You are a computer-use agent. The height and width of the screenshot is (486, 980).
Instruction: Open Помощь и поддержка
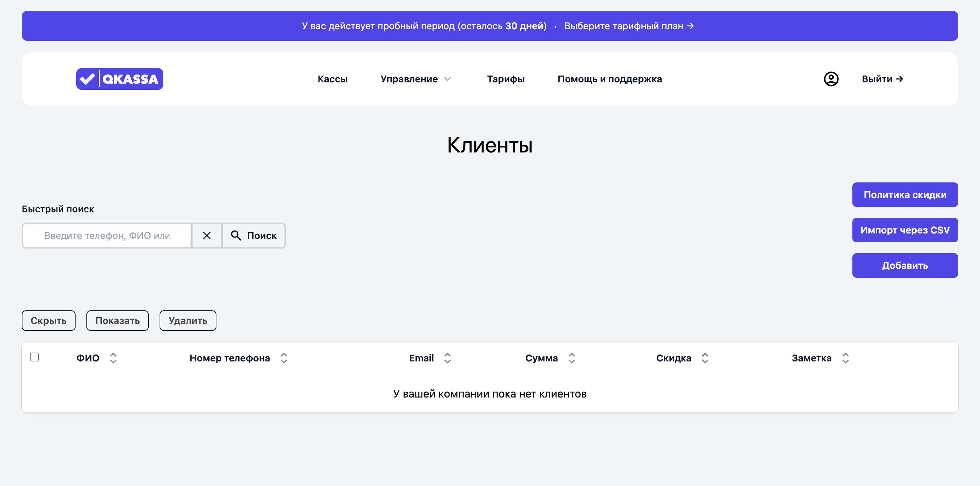(x=609, y=79)
